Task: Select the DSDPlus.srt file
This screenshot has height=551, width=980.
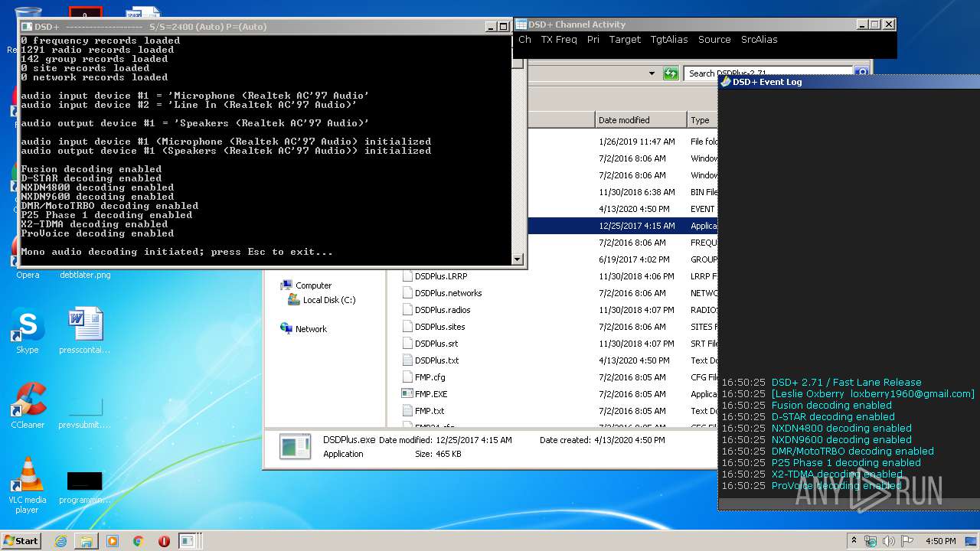Action: coord(436,344)
